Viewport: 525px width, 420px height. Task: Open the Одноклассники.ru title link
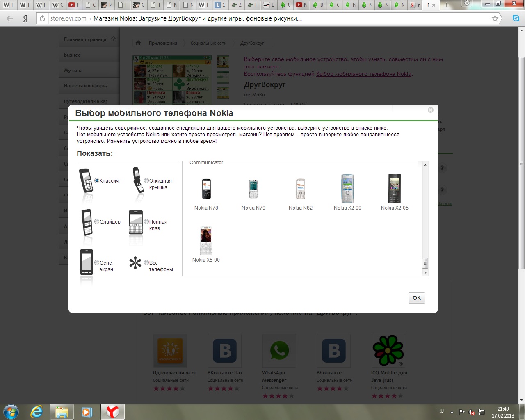175,373
